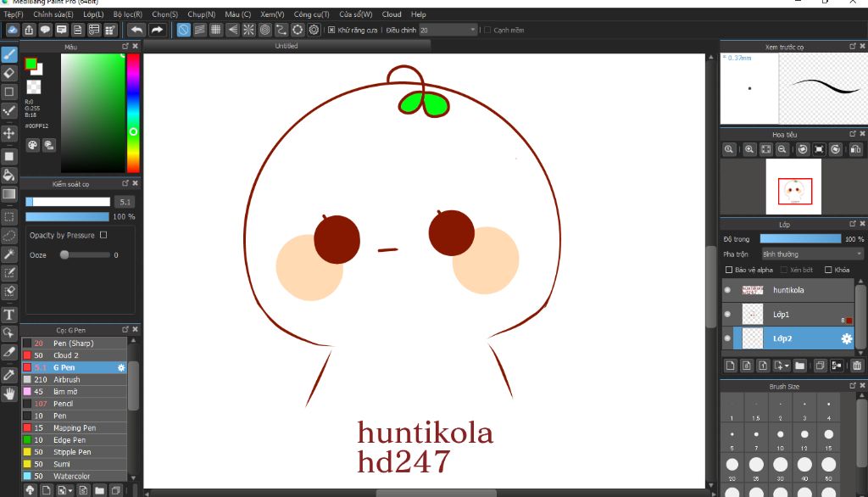Click the green foreground color swatch

pyautogui.click(x=31, y=64)
